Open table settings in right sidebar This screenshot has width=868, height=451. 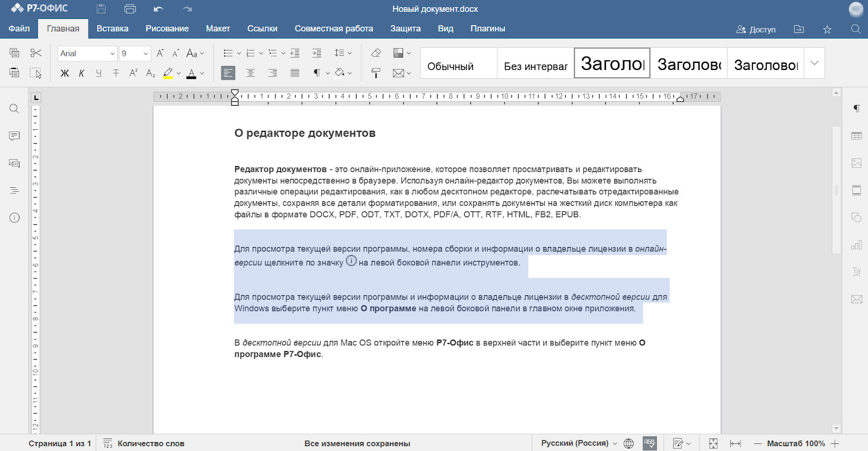coord(857,136)
